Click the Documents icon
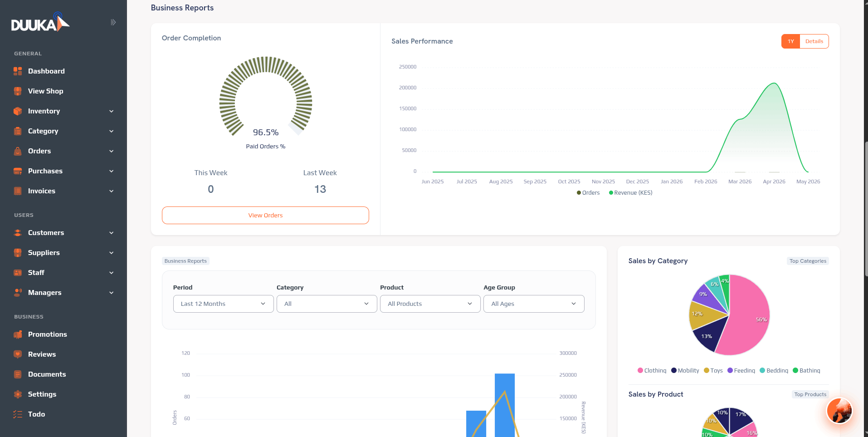The height and width of the screenshot is (437, 868). 18,374
